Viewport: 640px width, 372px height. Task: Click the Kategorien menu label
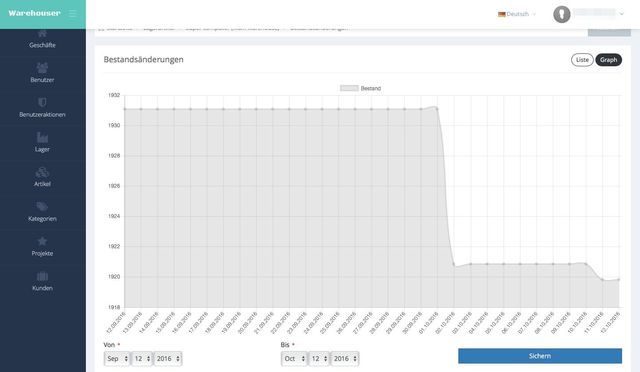coord(42,219)
